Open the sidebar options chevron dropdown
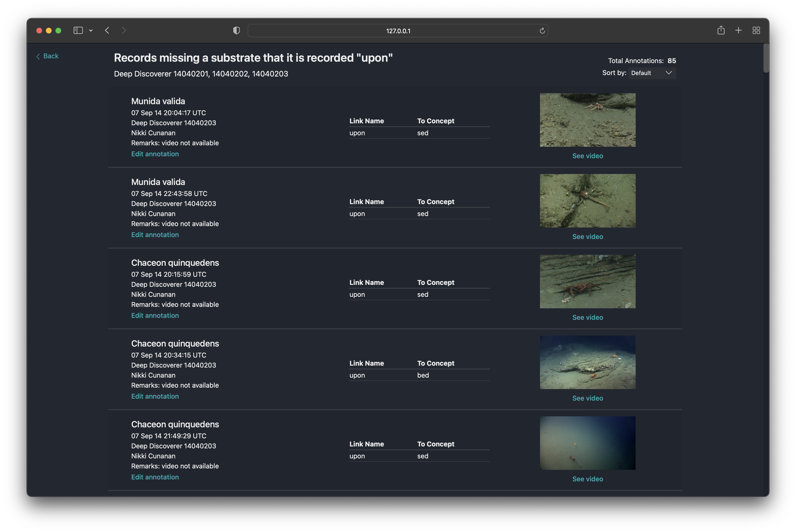 [91, 31]
